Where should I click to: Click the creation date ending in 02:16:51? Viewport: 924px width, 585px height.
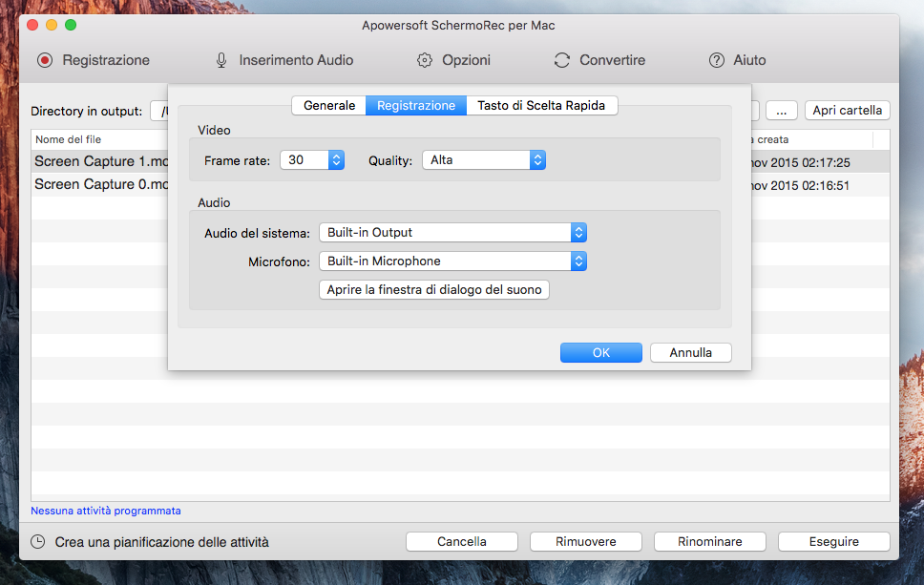coord(800,185)
